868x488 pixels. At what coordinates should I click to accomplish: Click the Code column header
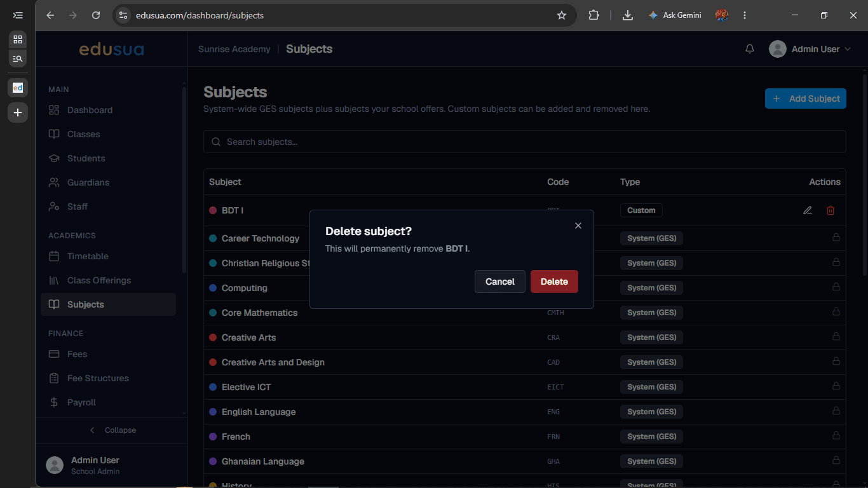click(558, 182)
